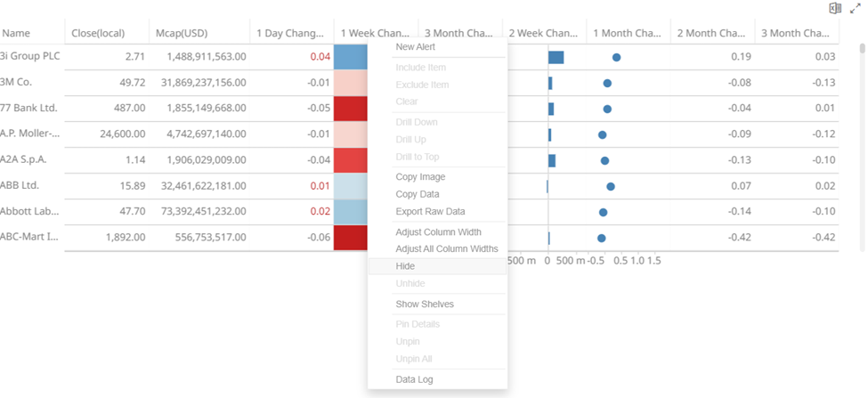Click the dark red 1 Week Change cell for 77 Bank Ltd.
Viewport: 868px width, 398px height.
pyautogui.click(x=350, y=109)
